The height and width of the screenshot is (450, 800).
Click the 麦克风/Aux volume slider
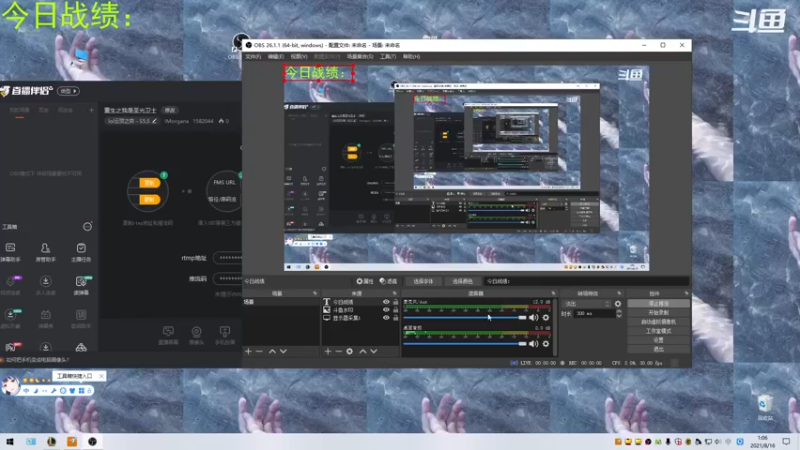point(464,317)
